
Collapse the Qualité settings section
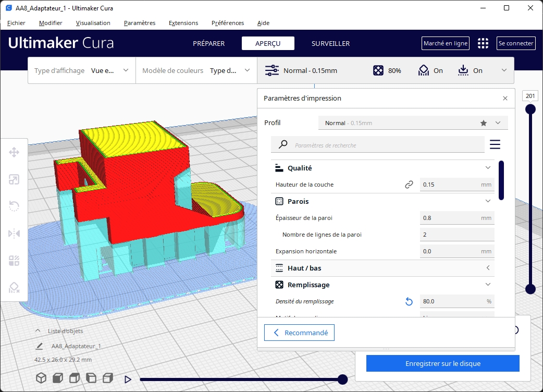(488, 168)
